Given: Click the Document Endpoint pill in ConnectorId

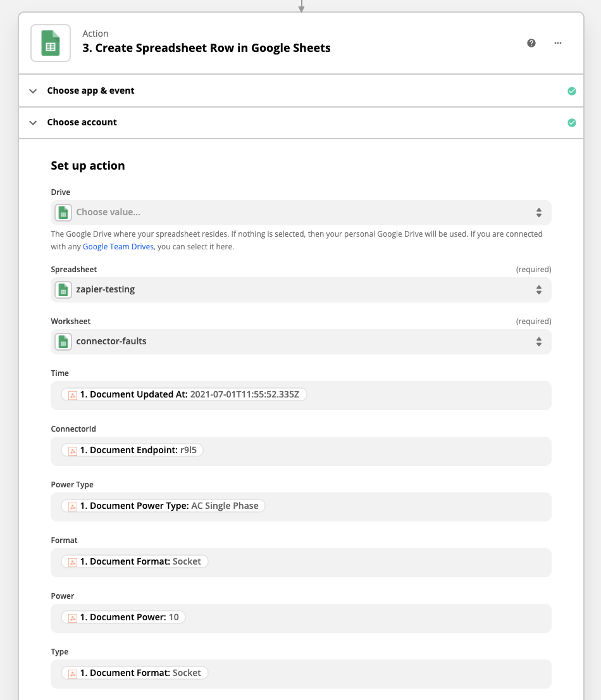Looking at the screenshot, I should (x=132, y=451).
